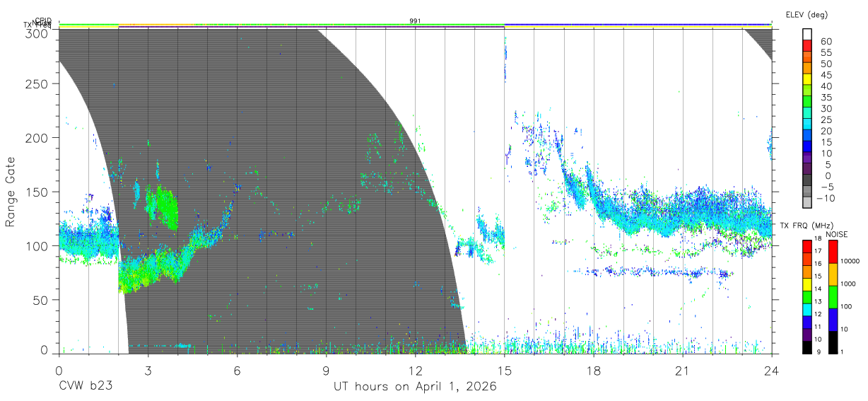
Task: Click the "10000" label on NOISE colorbar
Action: (850, 261)
